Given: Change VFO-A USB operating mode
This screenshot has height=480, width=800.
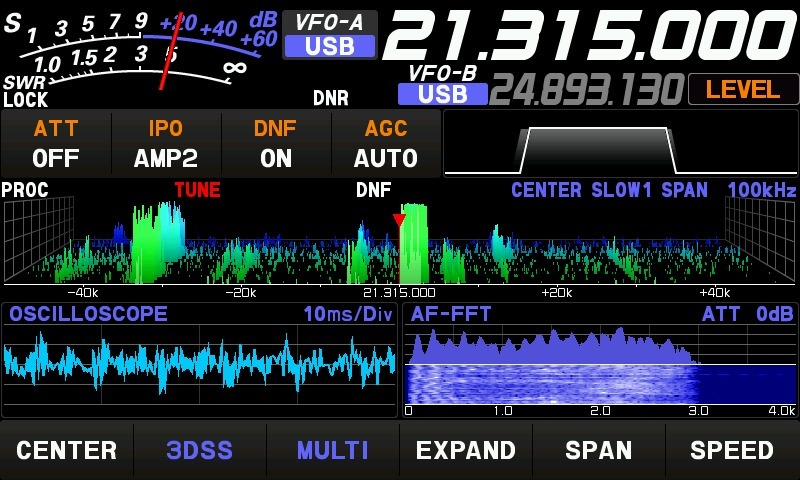Looking at the screenshot, I should click(x=329, y=46).
